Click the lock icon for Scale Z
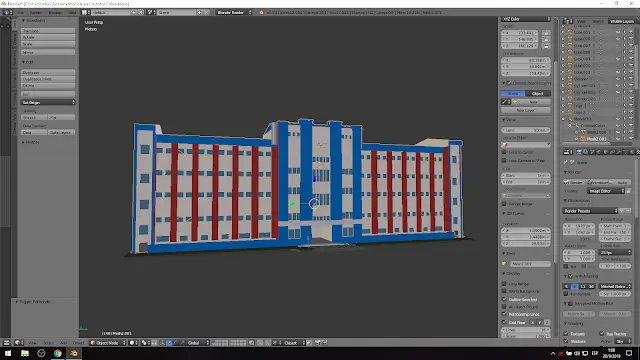Image resolution: width=640 pixels, height=360 pixels. point(547,46)
